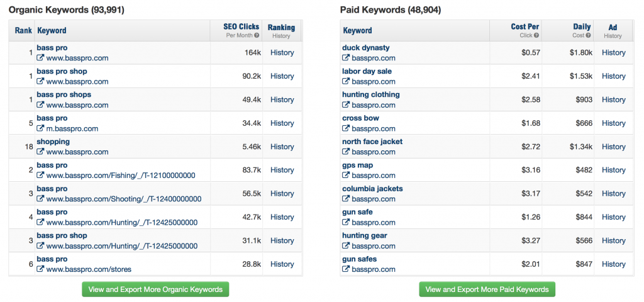Click View and Export More Organic Keywords

point(155,289)
